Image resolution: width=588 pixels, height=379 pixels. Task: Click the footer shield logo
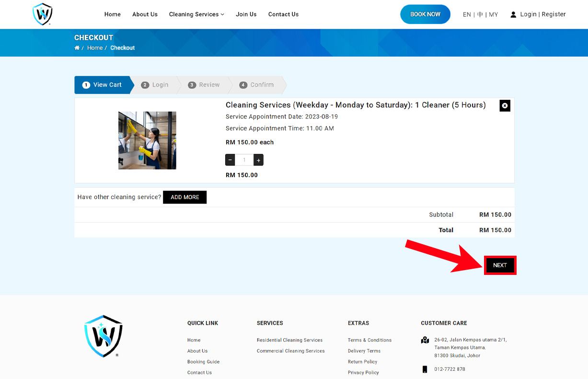click(104, 336)
